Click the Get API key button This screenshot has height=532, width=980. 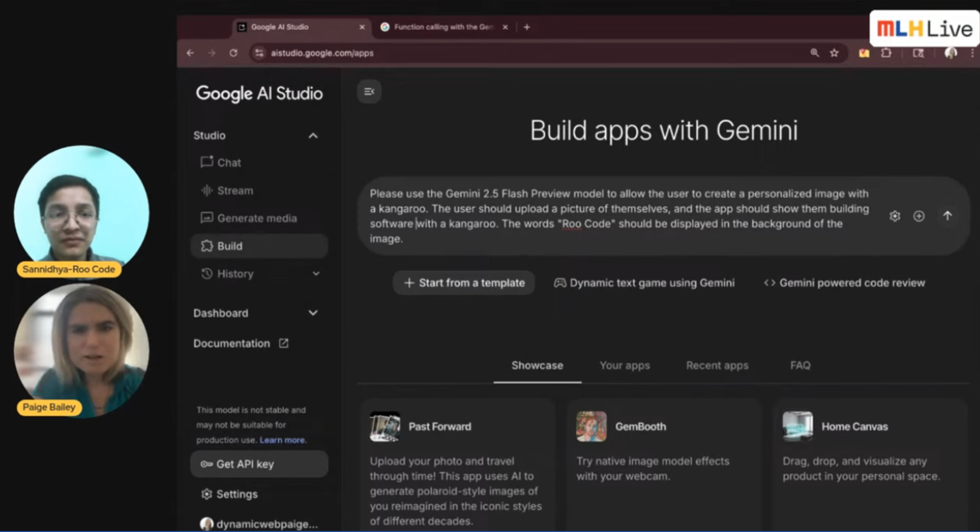tap(259, 464)
